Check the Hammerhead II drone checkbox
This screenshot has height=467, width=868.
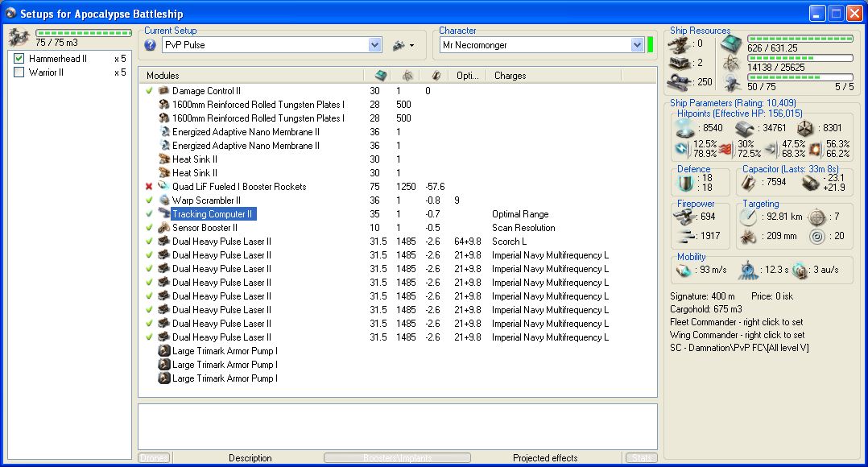(x=19, y=59)
